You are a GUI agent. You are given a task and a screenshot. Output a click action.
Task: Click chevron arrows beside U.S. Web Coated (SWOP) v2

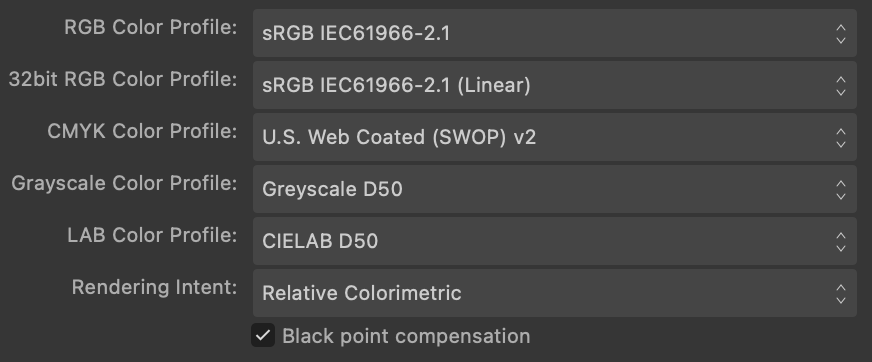(841, 137)
